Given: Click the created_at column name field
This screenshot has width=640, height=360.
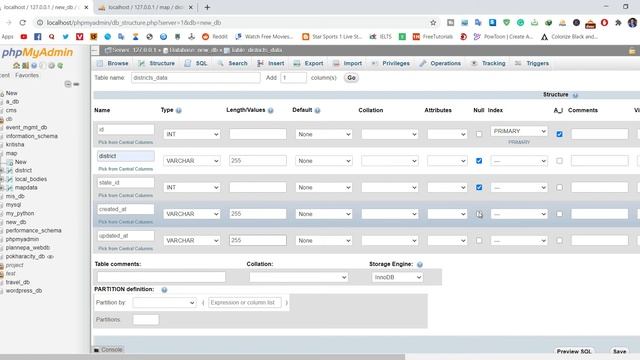Looking at the screenshot, I should pyautogui.click(x=126, y=209).
